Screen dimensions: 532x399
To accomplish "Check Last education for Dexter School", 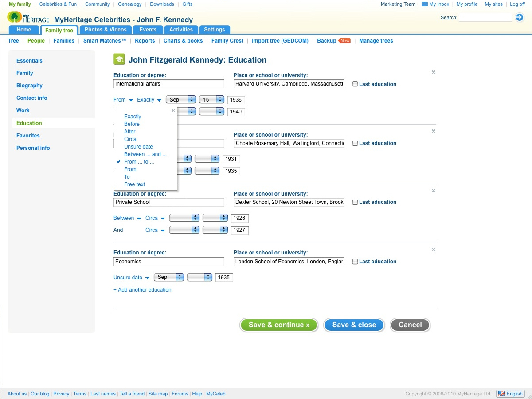I will (355, 202).
